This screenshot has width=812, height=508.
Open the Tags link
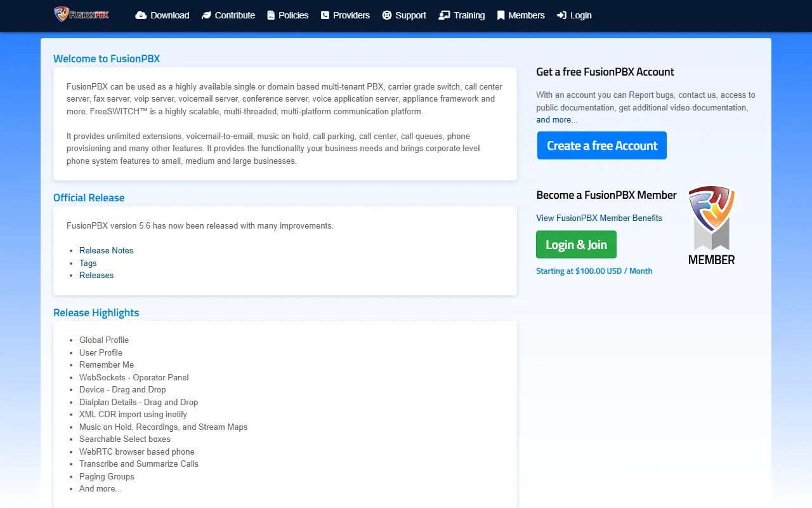point(88,263)
